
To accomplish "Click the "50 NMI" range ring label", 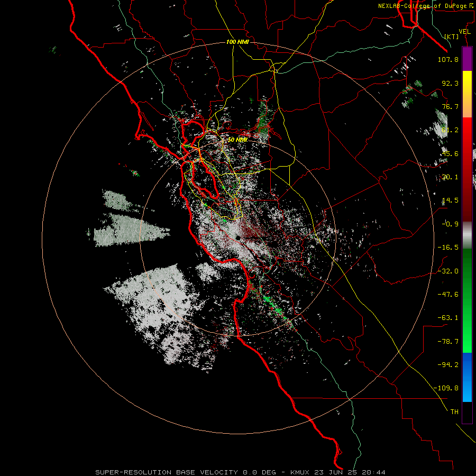I will tap(237, 140).
